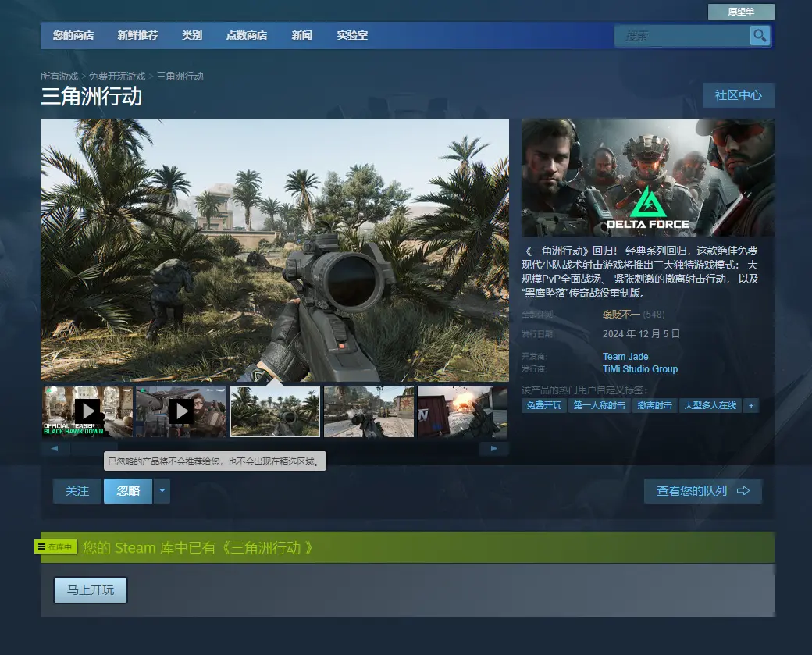Click 查看您的队列 button
812x655 pixels.
[x=703, y=491]
